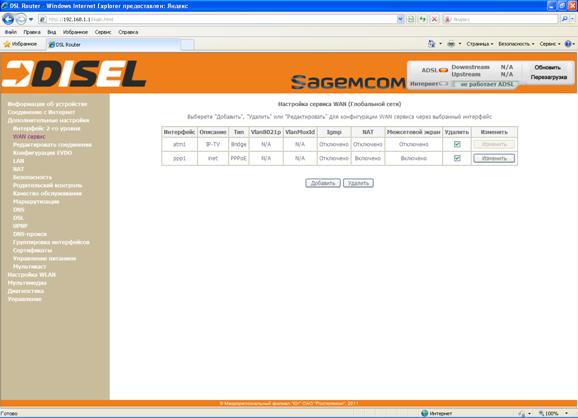Image resolution: width=578 pixels, height=418 pixels.
Task: Click the Favorites star icon
Action: (7, 44)
